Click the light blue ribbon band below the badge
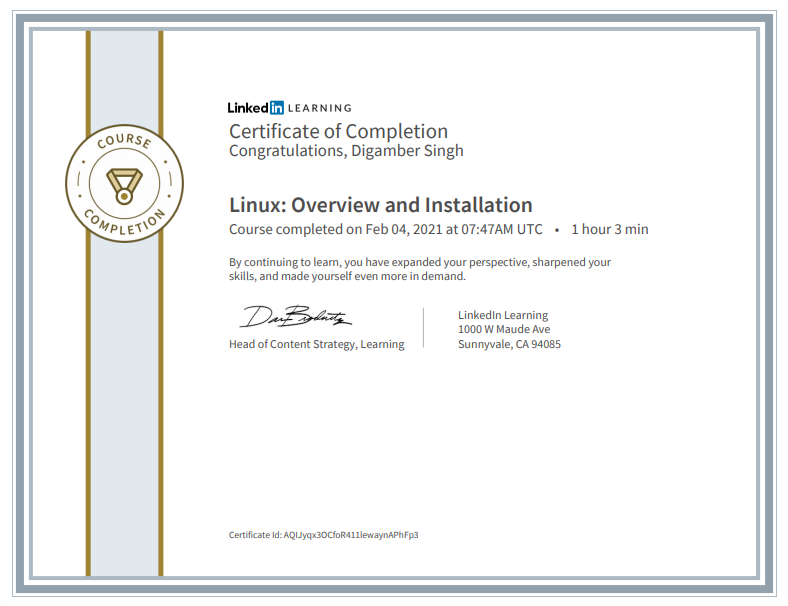Image resolution: width=788 pixels, height=606 pixels. pos(125,400)
